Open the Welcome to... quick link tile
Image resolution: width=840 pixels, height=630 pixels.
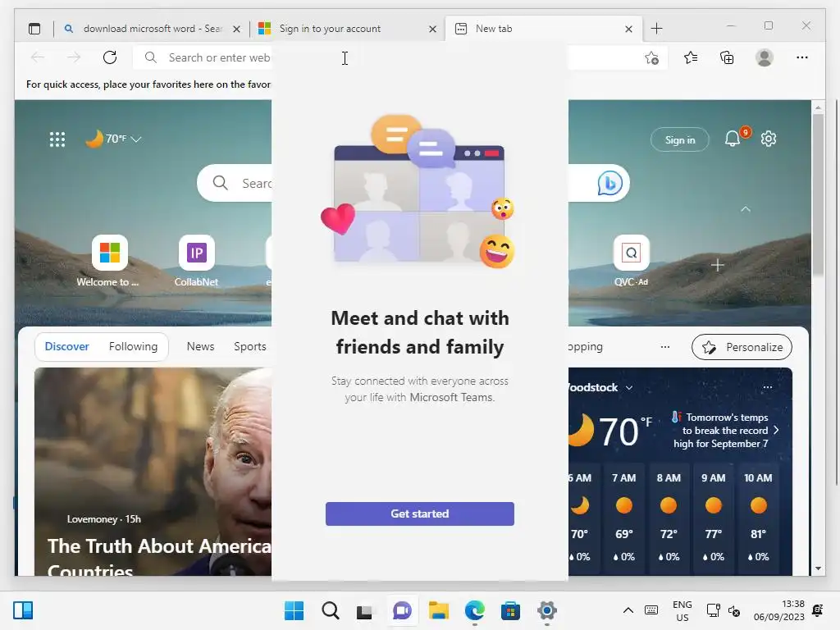pos(109,261)
